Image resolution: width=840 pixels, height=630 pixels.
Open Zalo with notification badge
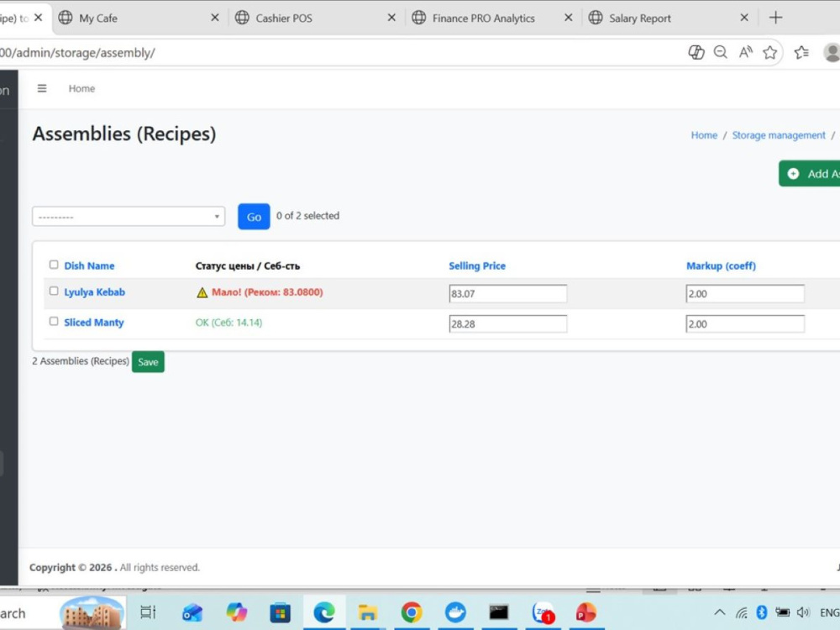[x=543, y=612]
